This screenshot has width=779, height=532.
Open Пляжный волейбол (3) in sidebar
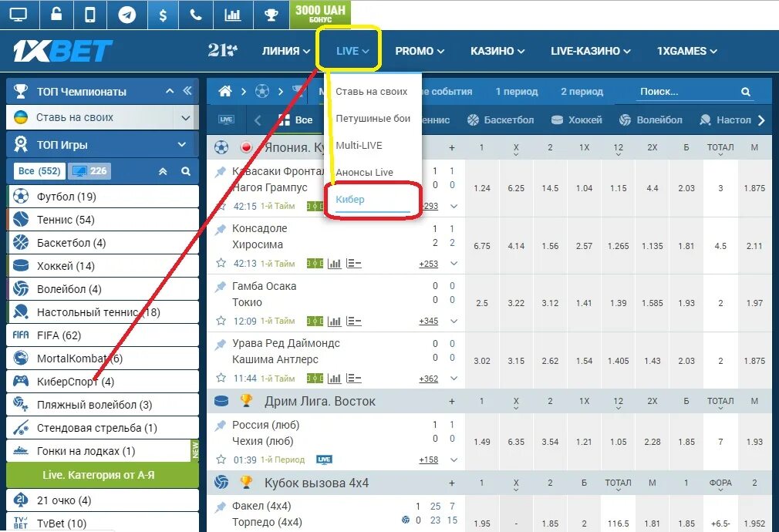click(x=103, y=405)
